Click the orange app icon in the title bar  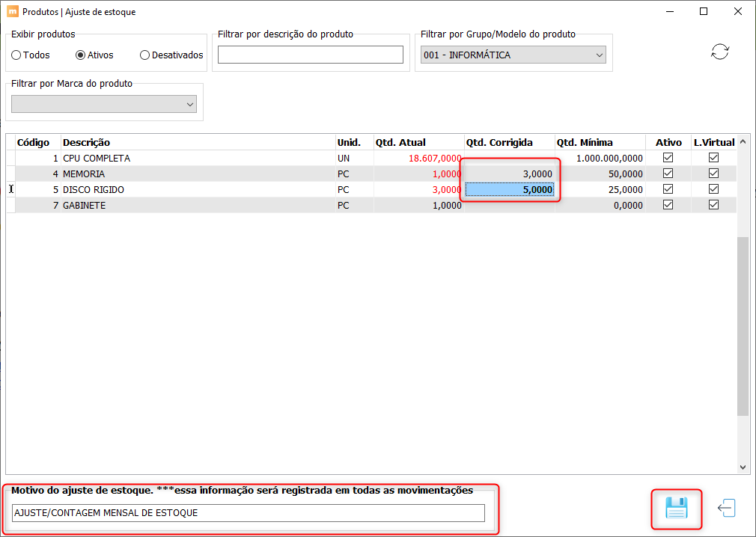(x=13, y=11)
